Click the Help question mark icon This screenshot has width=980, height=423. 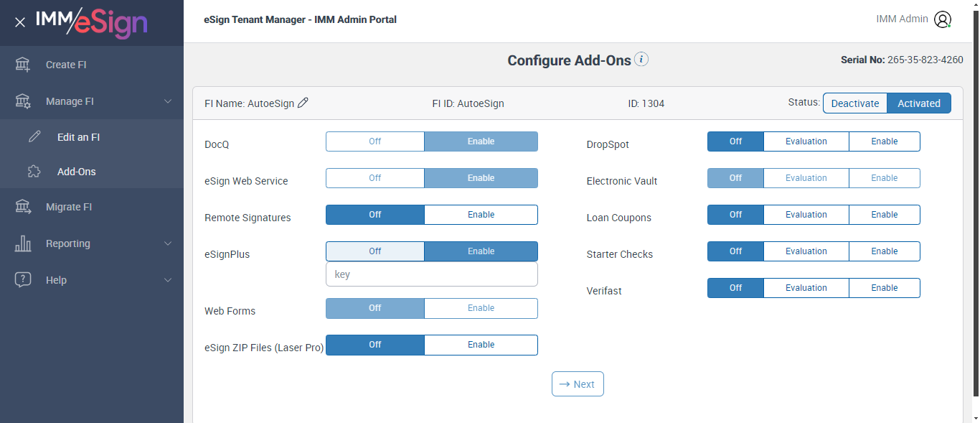(23, 280)
